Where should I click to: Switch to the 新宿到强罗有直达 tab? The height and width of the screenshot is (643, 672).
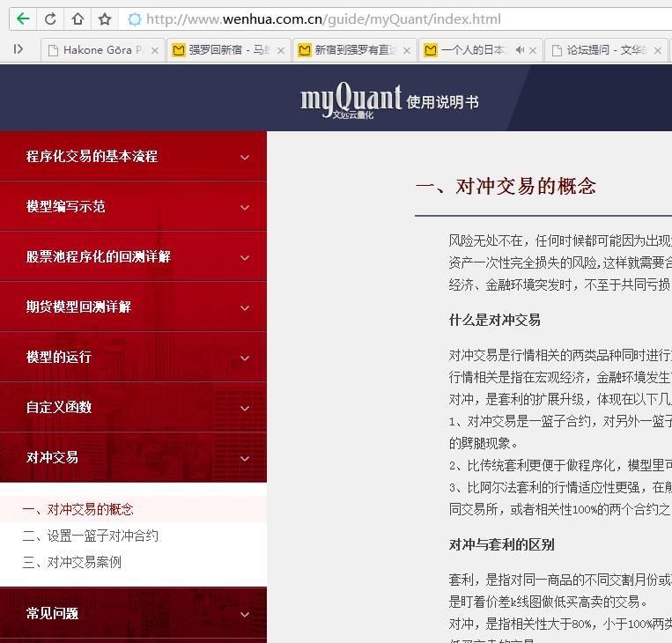(x=351, y=50)
